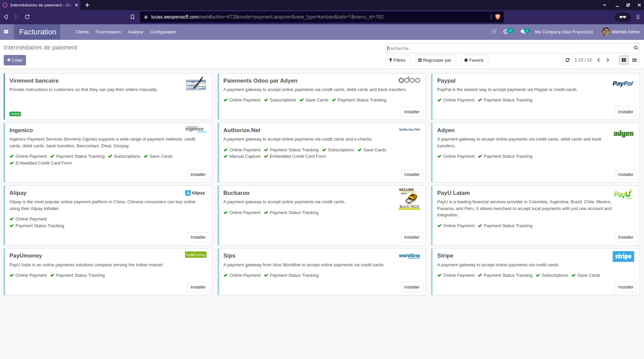Switch to kanban view
The image size is (644, 359).
pos(624,60)
